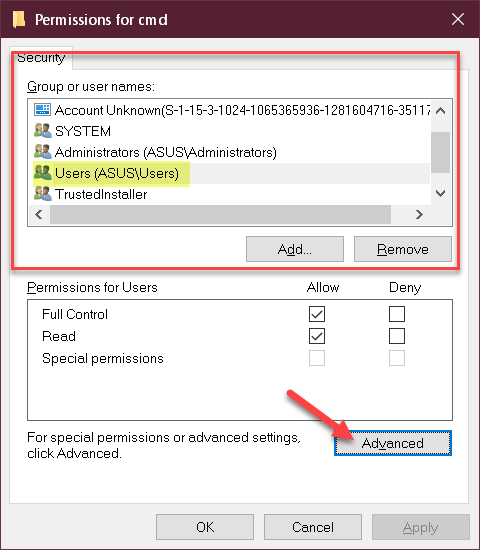This screenshot has height=550, width=480.
Task: Select Users (ASUS\Users) in the list
Action: click(x=116, y=173)
